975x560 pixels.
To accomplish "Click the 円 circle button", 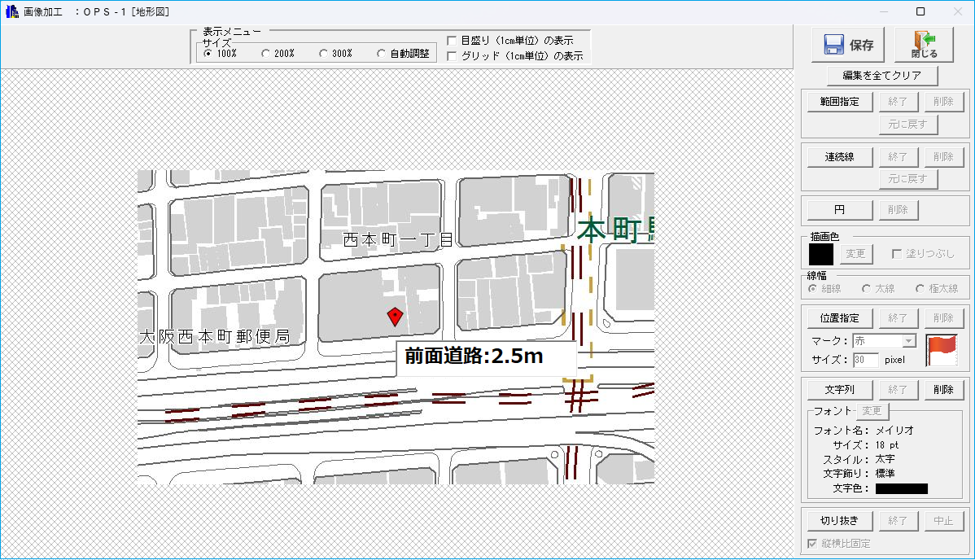I will pos(839,210).
